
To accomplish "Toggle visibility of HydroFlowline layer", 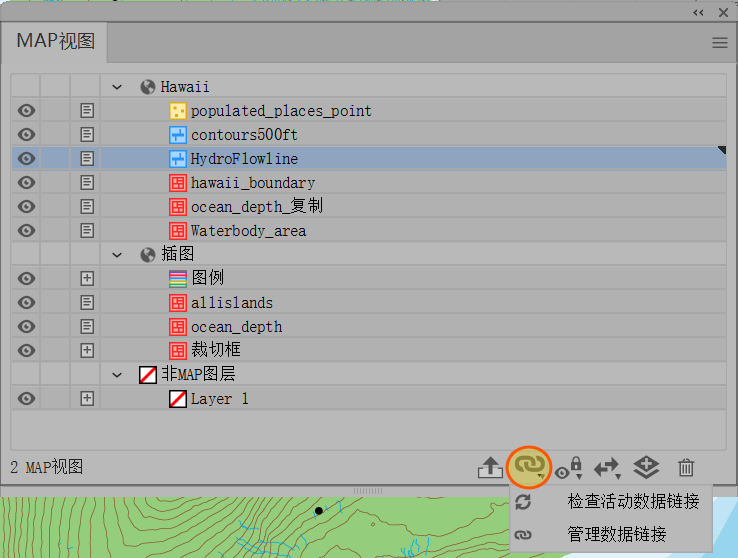I will click(26, 159).
